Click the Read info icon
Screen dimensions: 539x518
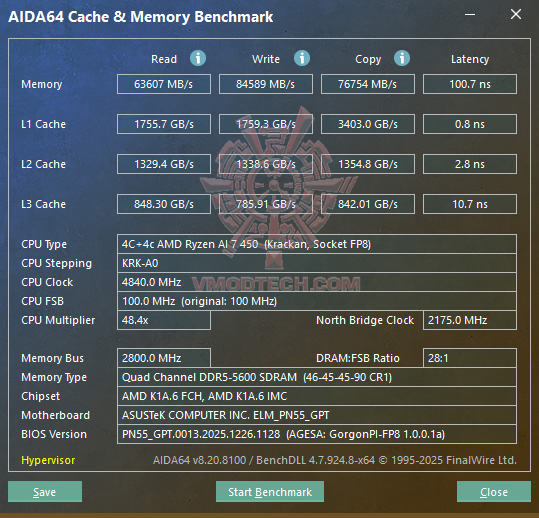pos(198,58)
